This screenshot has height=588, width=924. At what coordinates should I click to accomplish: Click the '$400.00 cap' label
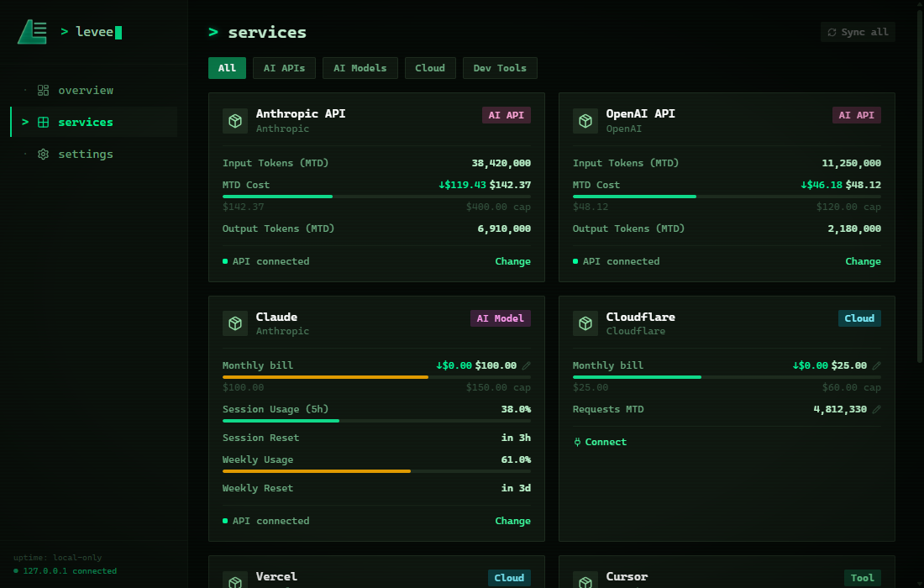(x=498, y=207)
